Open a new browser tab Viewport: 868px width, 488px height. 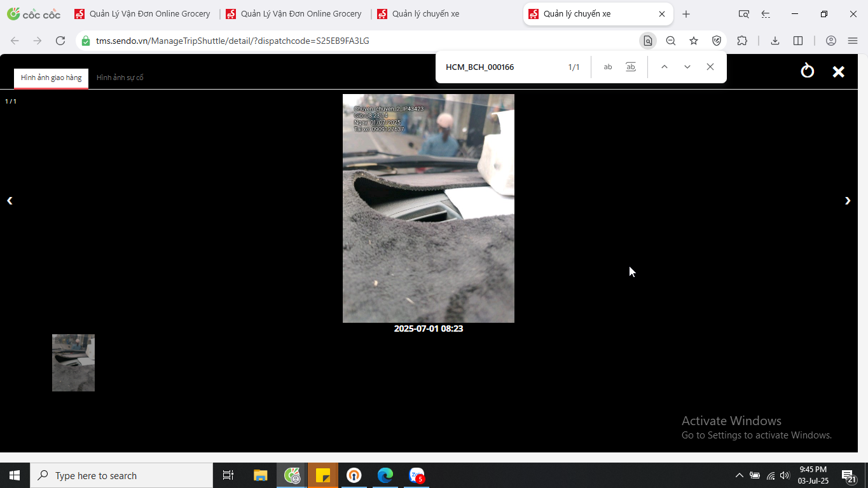[x=686, y=14]
